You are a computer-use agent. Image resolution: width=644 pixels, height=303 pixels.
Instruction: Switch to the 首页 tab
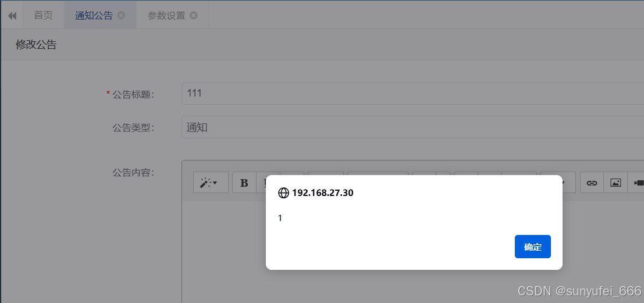click(x=43, y=15)
